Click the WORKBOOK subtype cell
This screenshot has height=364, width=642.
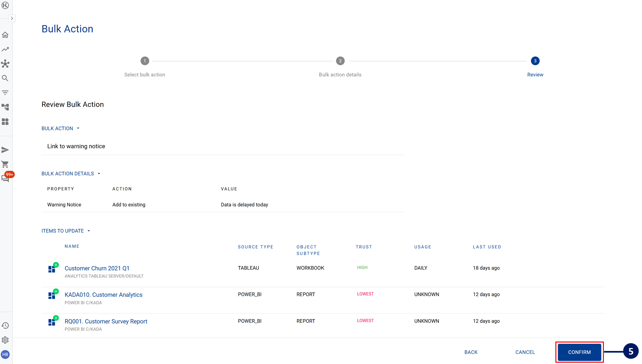[310, 268]
